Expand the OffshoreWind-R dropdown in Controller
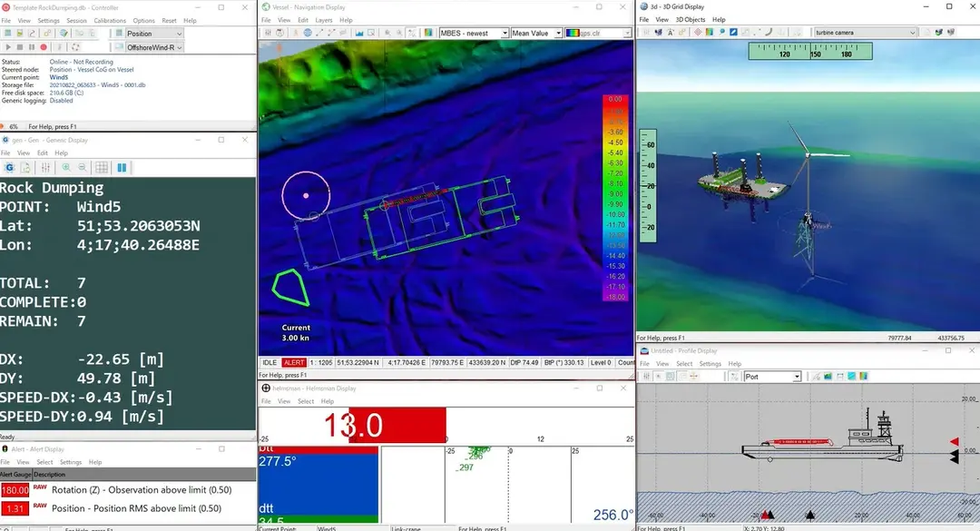980x531 pixels. [x=154, y=47]
